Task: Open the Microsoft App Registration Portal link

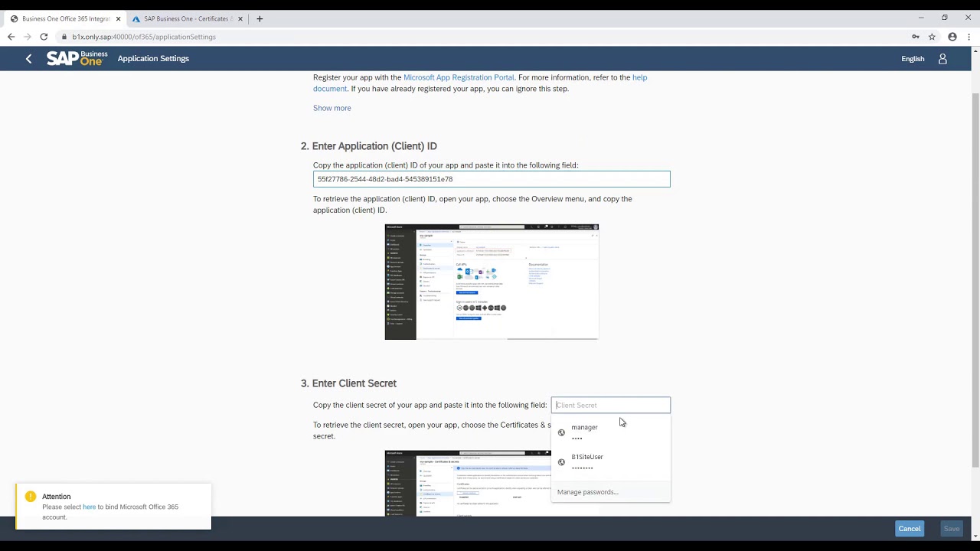Action: (x=459, y=77)
